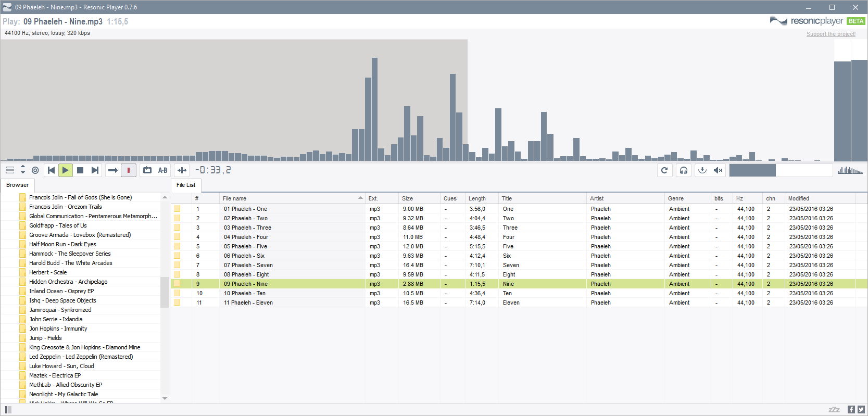Click the Hz column header
Image resolution: width=868 pixels, height=416 pixels.
[748, 198]
